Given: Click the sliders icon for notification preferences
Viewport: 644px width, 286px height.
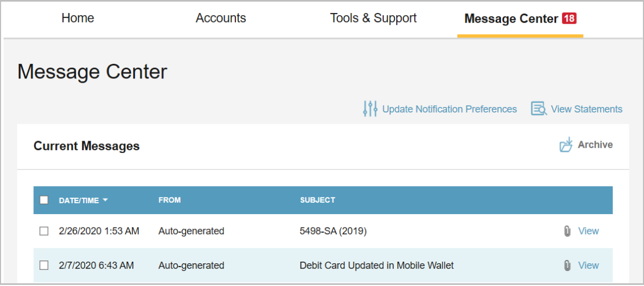Looking at the screenshot, I should coord(370,109).
